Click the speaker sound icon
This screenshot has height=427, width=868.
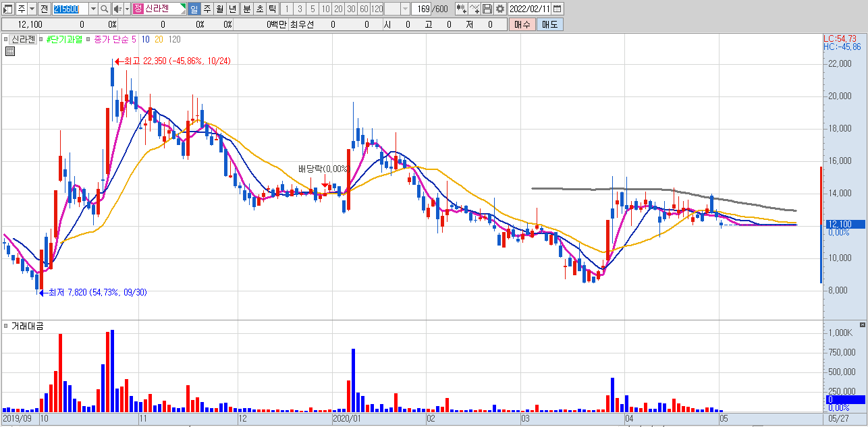[117, 9]
